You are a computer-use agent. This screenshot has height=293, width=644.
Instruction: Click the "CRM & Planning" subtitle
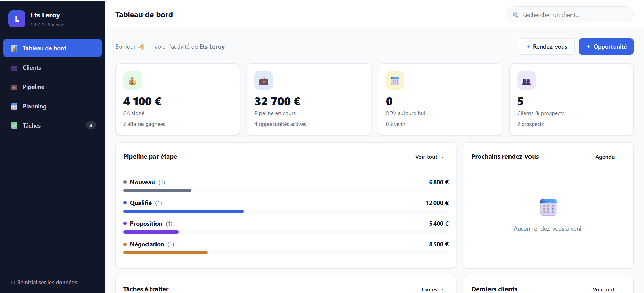click(47, 25)
